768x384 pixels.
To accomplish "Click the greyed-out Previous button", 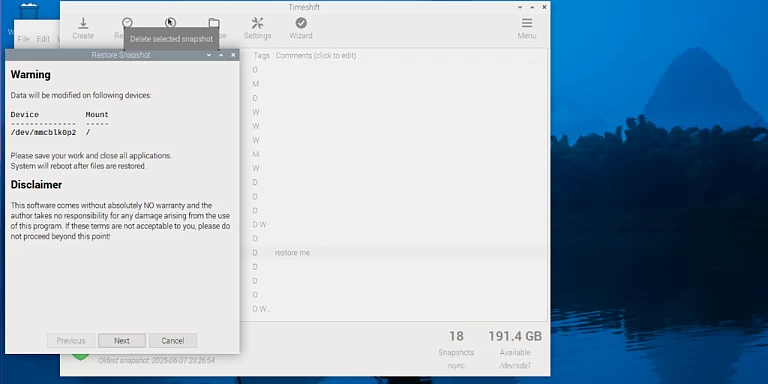I will [71, 341].
